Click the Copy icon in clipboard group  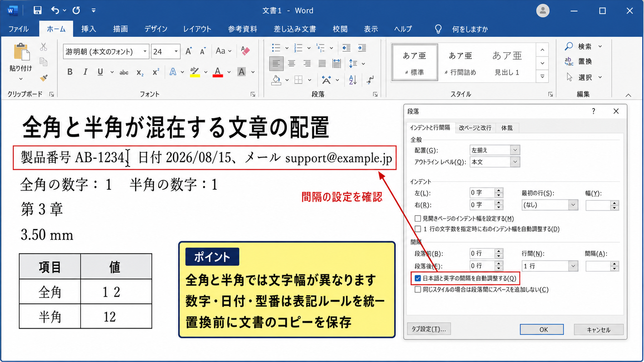44,62
